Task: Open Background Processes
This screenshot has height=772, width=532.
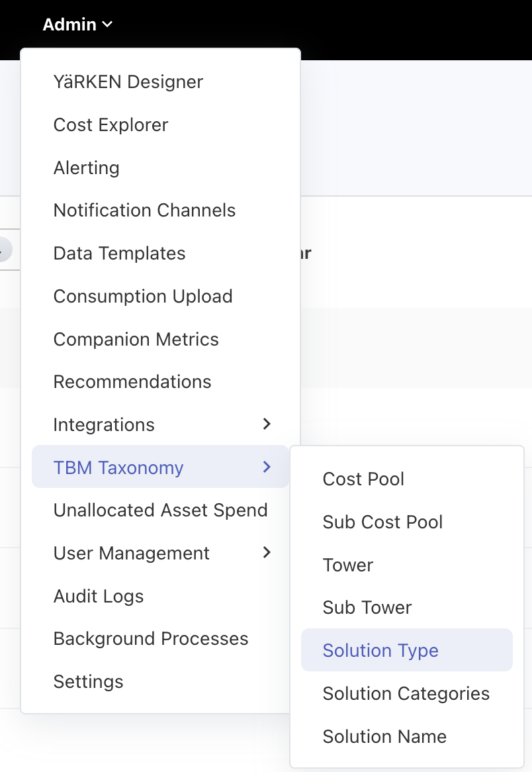Action: pyautogui.click(x=151, y=639)
